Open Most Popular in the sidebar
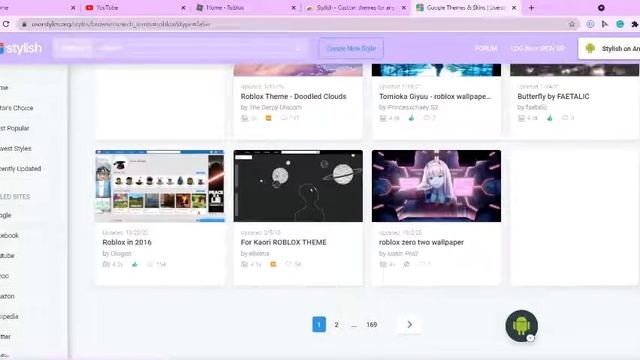This screenshot has width=640, height=360. (x=15, y=128)
